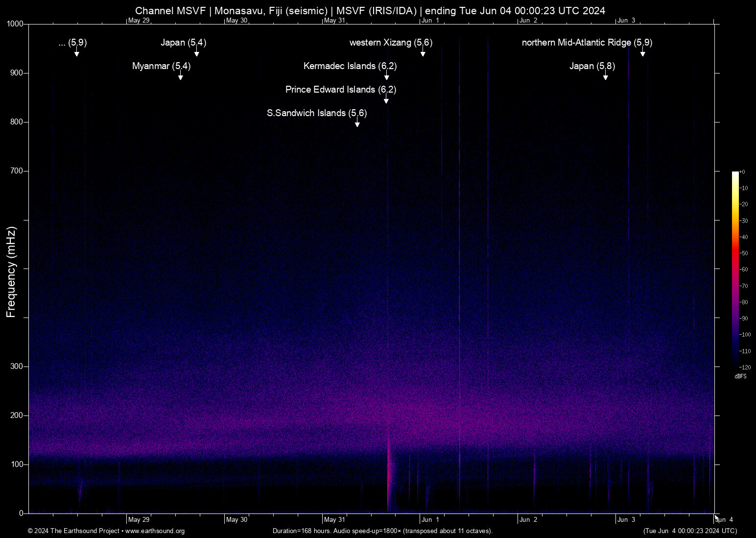This screenshot has width=756, height=538.
Task: Click the Prince Edward Islands (6.2) arrow
Action: [x=386, y=100]
